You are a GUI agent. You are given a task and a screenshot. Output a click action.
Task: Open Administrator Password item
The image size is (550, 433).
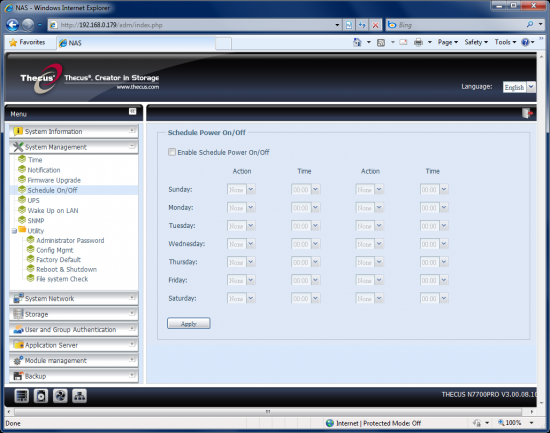click(x=70, y=240)
